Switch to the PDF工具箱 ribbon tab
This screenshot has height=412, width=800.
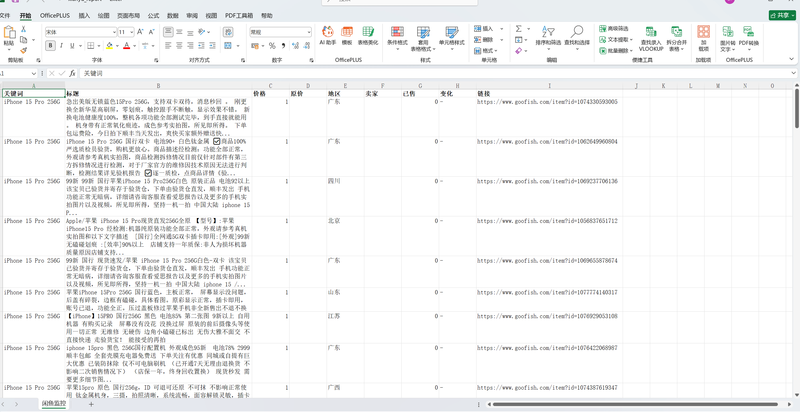tap(239, 16)
